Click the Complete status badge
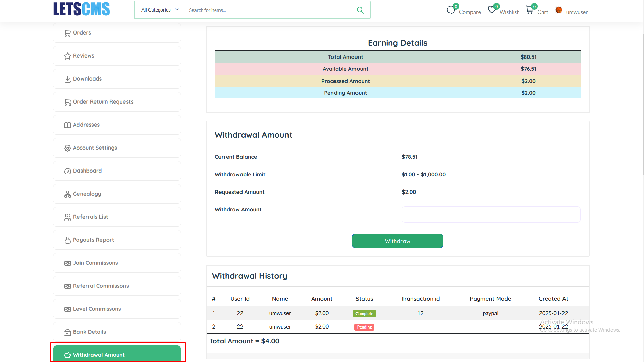The width and height of the screenshot is (644, 362). 364,314
